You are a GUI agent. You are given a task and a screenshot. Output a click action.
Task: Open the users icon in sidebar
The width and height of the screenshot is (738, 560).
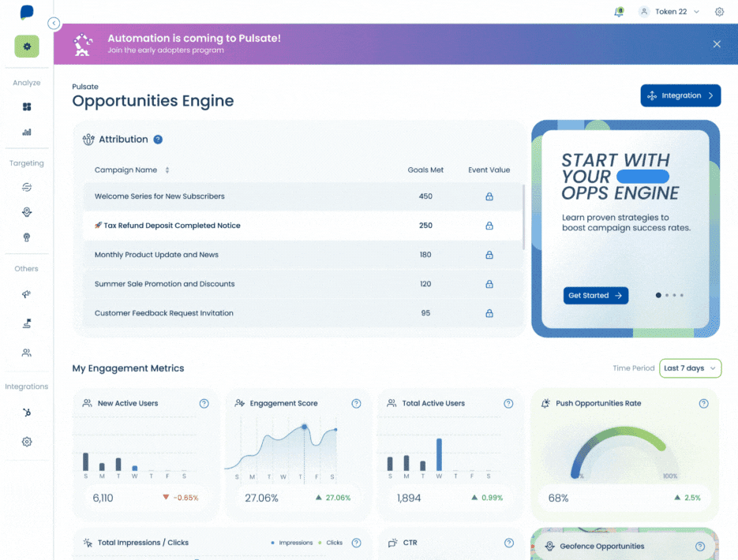click(27, 353)
